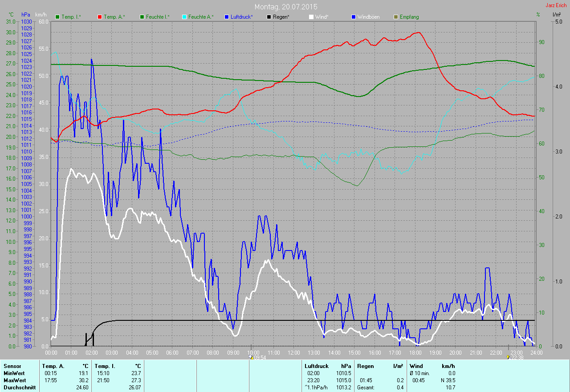Click the Wind column header in table

[416, 366]
